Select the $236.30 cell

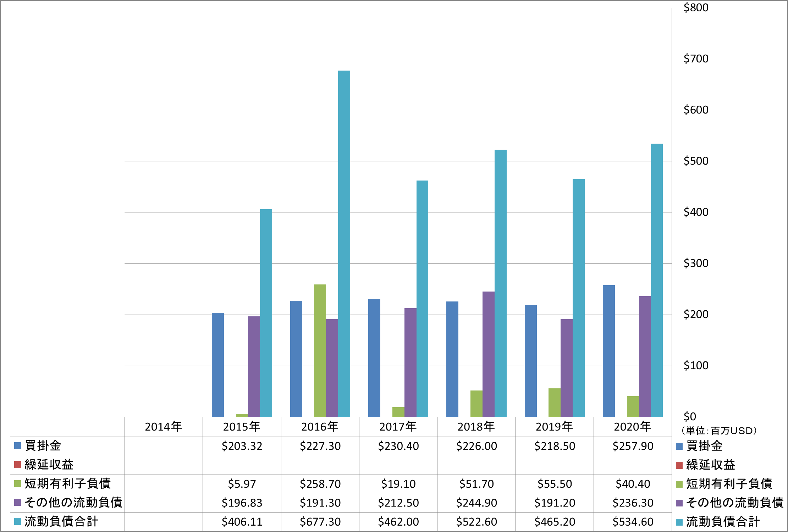[633, 503]
